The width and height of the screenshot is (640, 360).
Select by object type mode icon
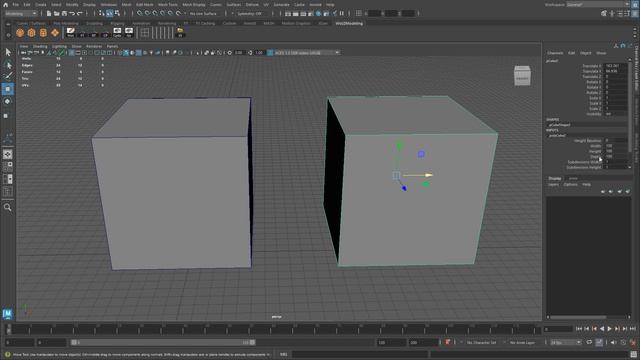[x=109, y=13]
